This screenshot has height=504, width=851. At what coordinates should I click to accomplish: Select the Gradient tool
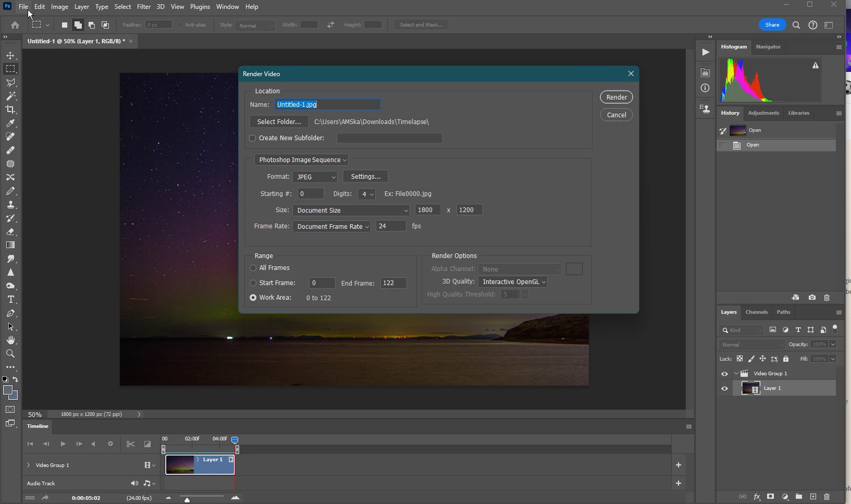tap(10, 245)
